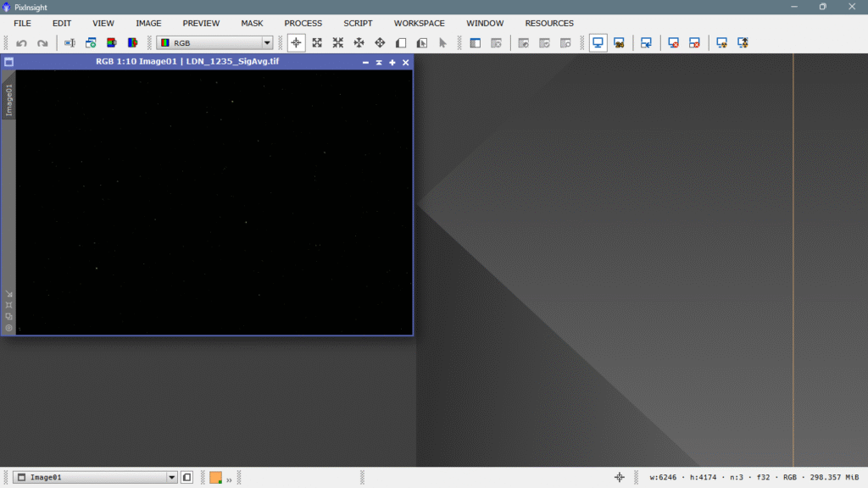Screen dimensions: 868x488
Task: Select the Zoom In tool
Action: coord(317,43)
